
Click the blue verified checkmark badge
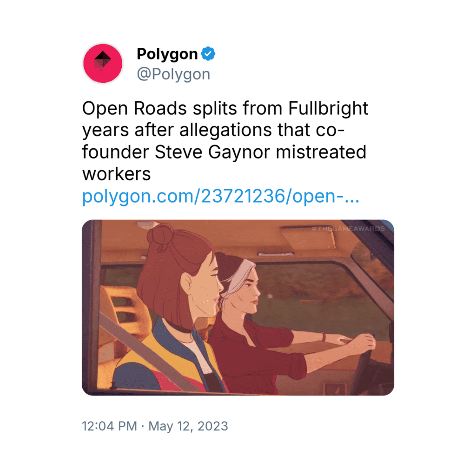coord(208,54)
